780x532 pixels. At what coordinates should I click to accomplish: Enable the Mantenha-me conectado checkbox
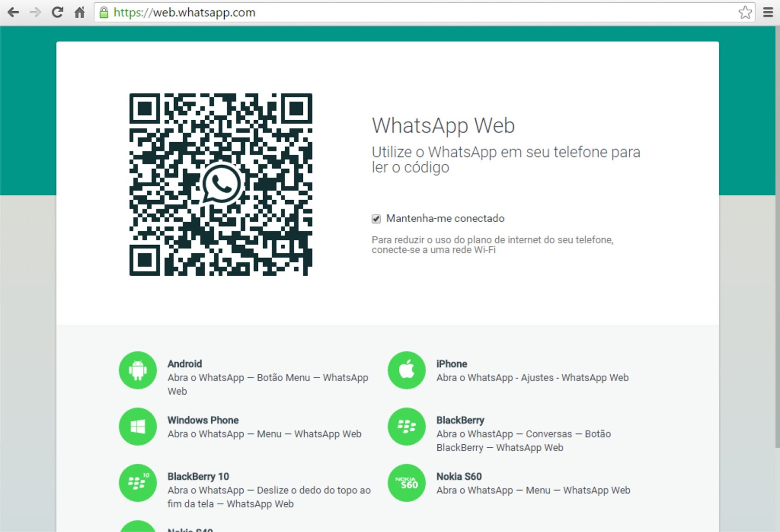pyautogui.click(x=375, y=219)
